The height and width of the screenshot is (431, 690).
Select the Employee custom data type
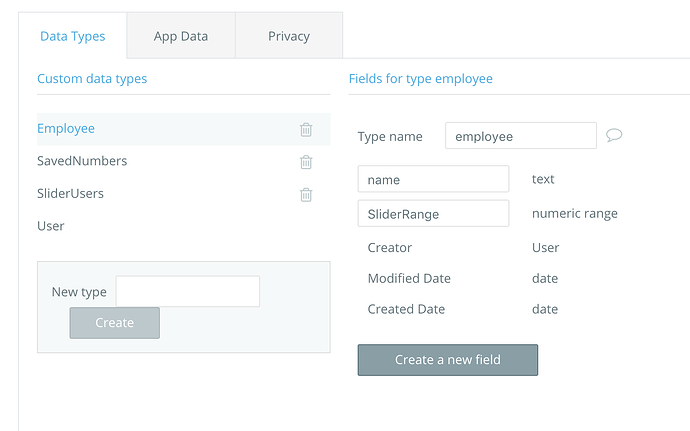click(66, 129)
